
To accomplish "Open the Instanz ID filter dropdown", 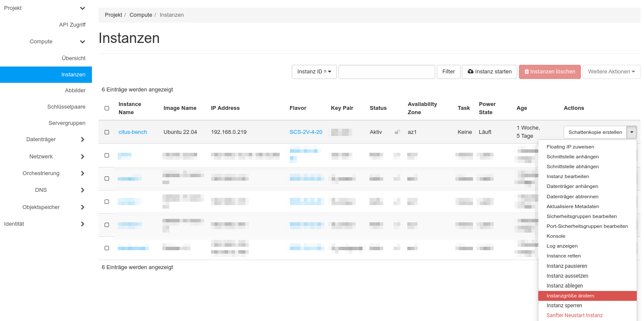I will (314, 72).
